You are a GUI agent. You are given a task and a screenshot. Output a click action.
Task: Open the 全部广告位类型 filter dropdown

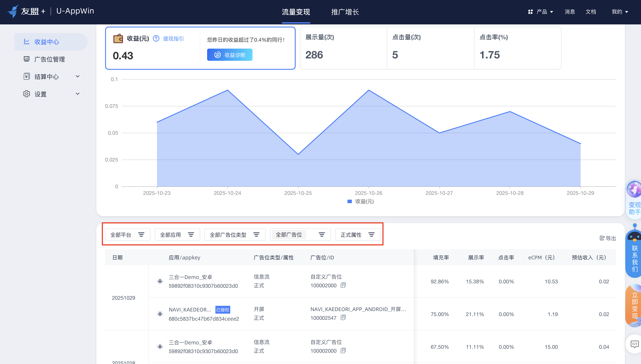point(235,235)
